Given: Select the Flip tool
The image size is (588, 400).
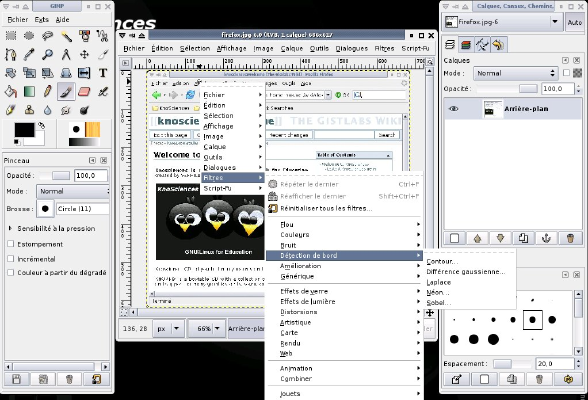Looking at the screenshot, I should [84, 73].
